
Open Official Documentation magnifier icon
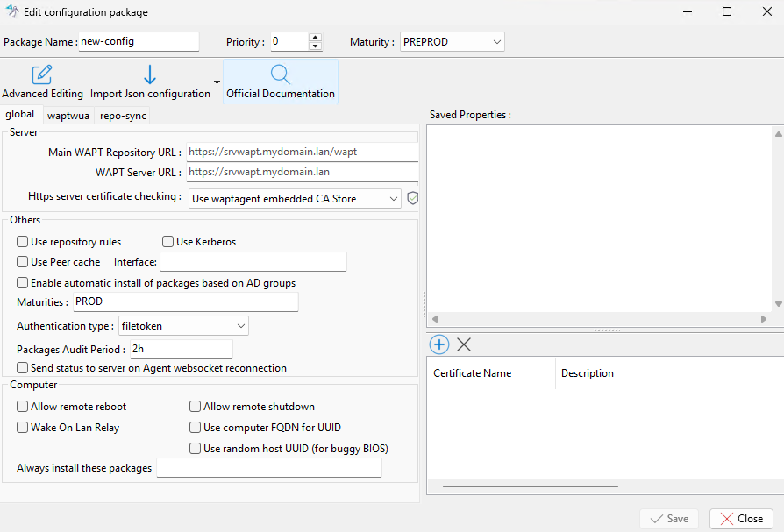(280, 74)
